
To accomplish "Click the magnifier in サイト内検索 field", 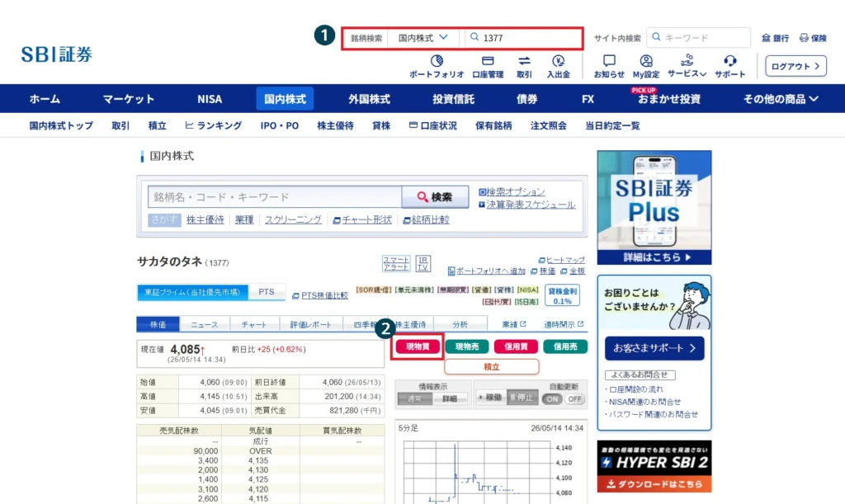I will [656, 37].
